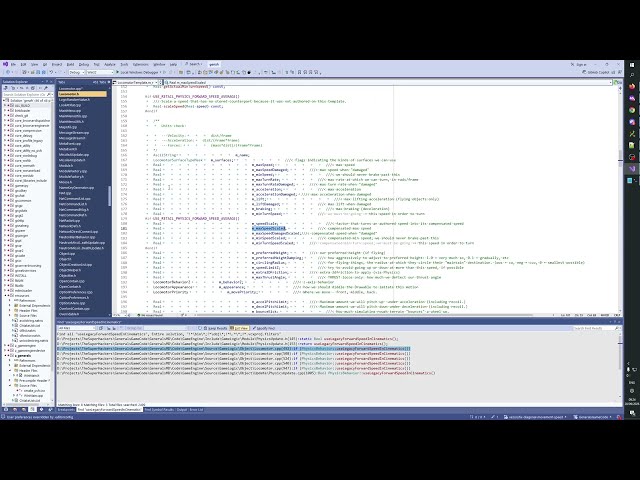Switch to the Output tab
The image size is (640, 480).
coord(182,409)
